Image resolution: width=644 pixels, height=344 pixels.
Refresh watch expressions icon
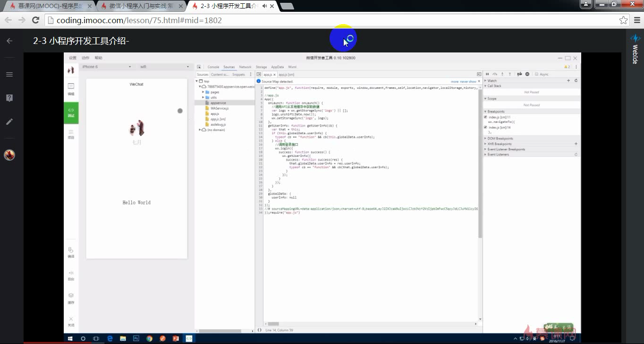(576, 81)
